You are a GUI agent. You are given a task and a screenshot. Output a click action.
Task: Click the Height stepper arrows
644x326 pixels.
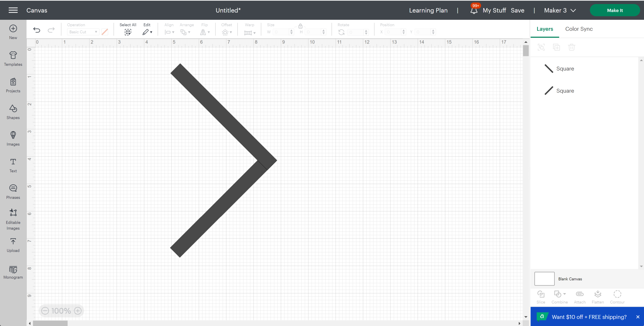click(x=324, y=32)
